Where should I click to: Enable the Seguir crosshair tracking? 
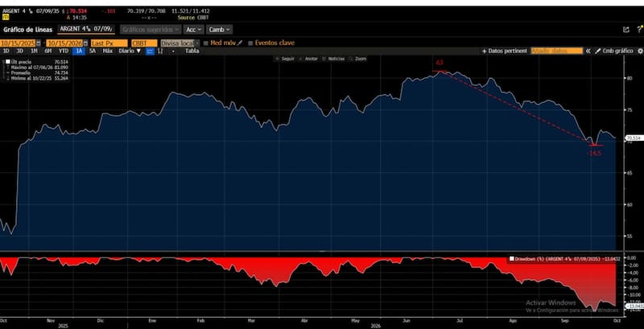(x=285, y=59)
